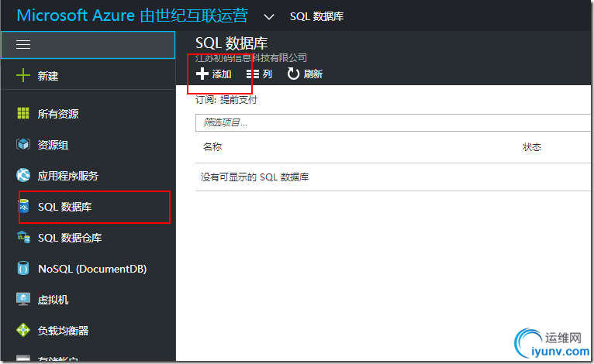Image resolution: width=594 pixels, height=364 pixels.
Task: Open 应用程序服务 in the sidebar
Action: tap(67, 176)
